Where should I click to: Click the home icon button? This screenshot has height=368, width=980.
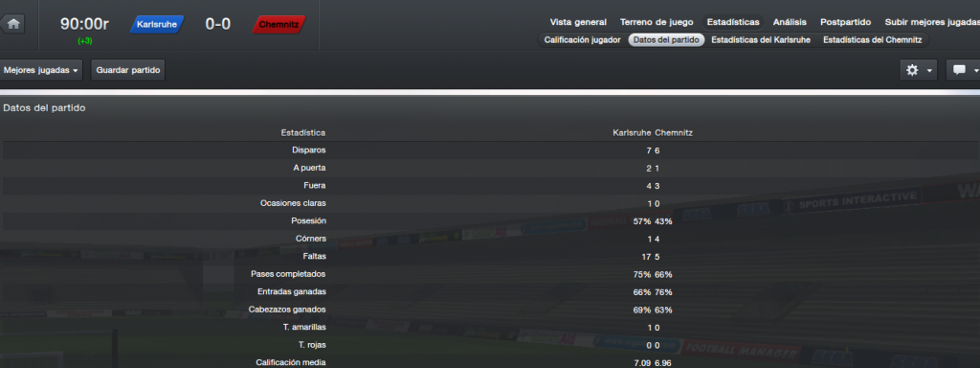click(x=12, y=24)
